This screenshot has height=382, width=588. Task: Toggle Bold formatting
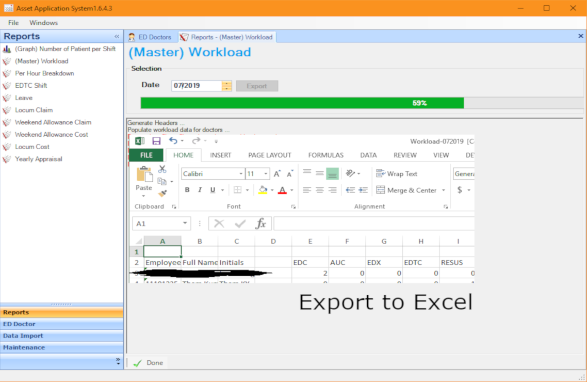(187, 190)
